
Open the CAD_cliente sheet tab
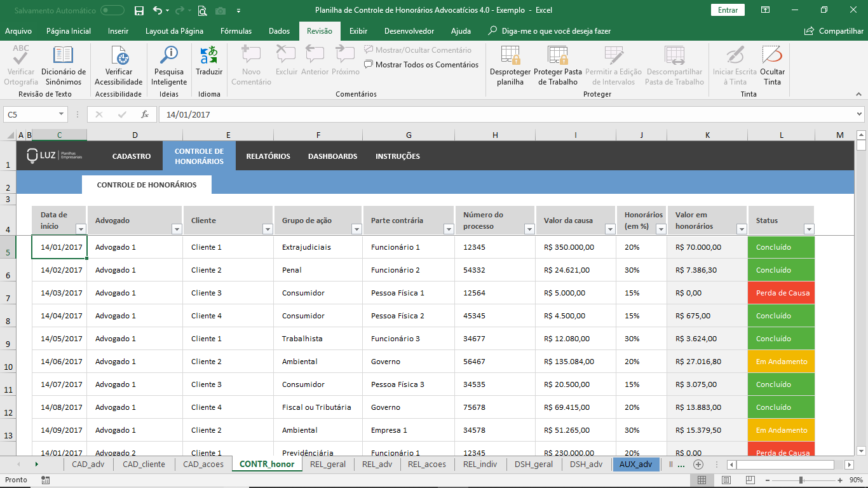pos(144,464)
